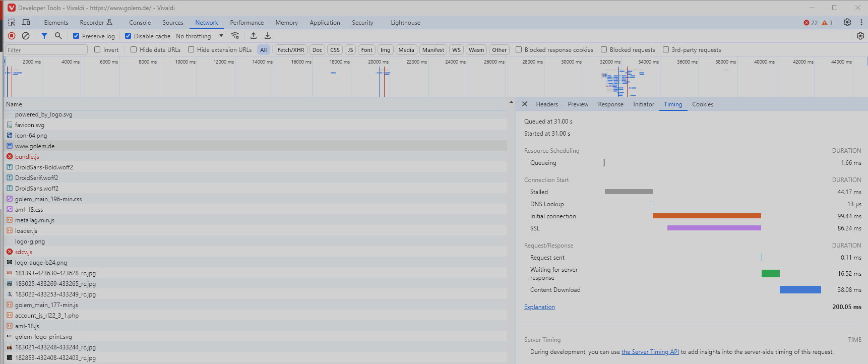
Task: Toggle device toolbar icon
Action: click(x=26, y=22)
